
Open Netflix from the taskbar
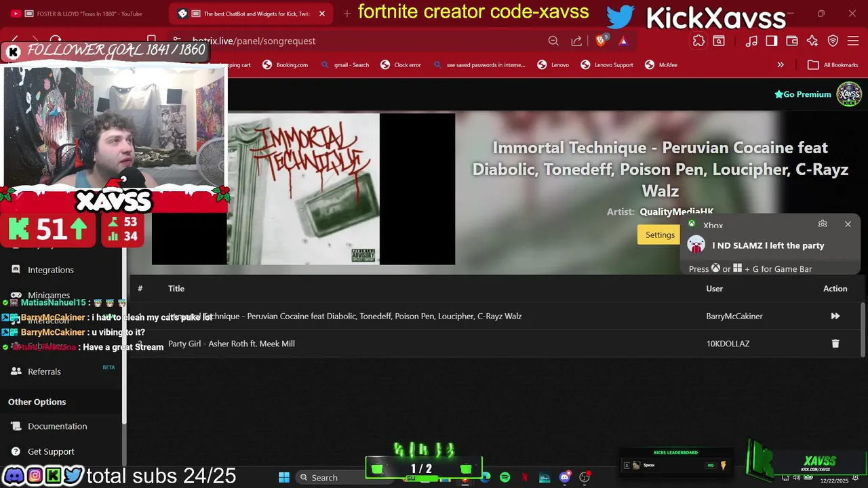point(525,477)
